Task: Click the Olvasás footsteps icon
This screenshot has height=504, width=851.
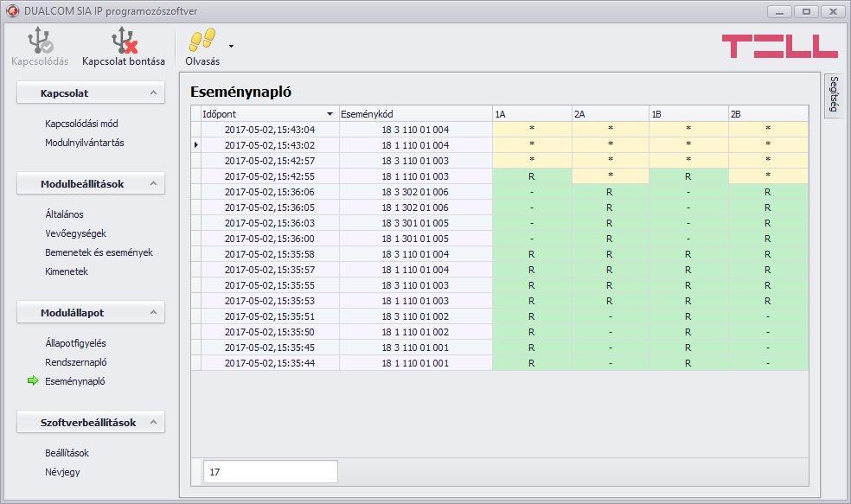Action: pyautogui.click(x=202, y=41)
